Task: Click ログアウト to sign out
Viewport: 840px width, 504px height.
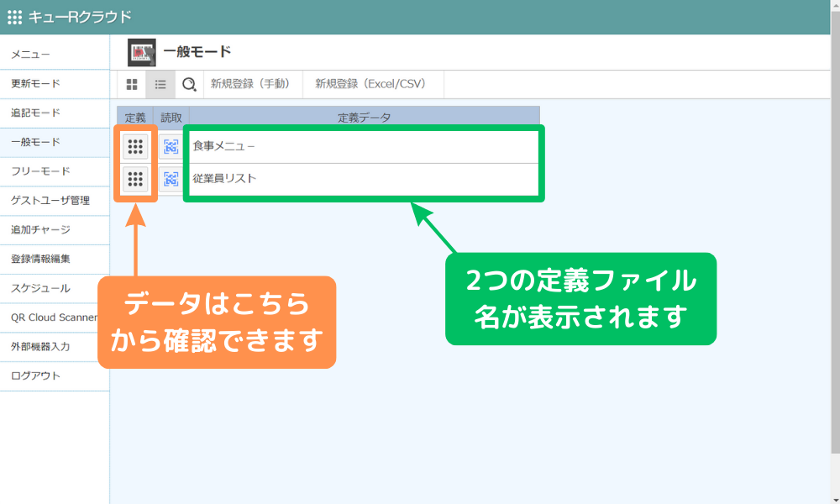Action: (55, 376)
